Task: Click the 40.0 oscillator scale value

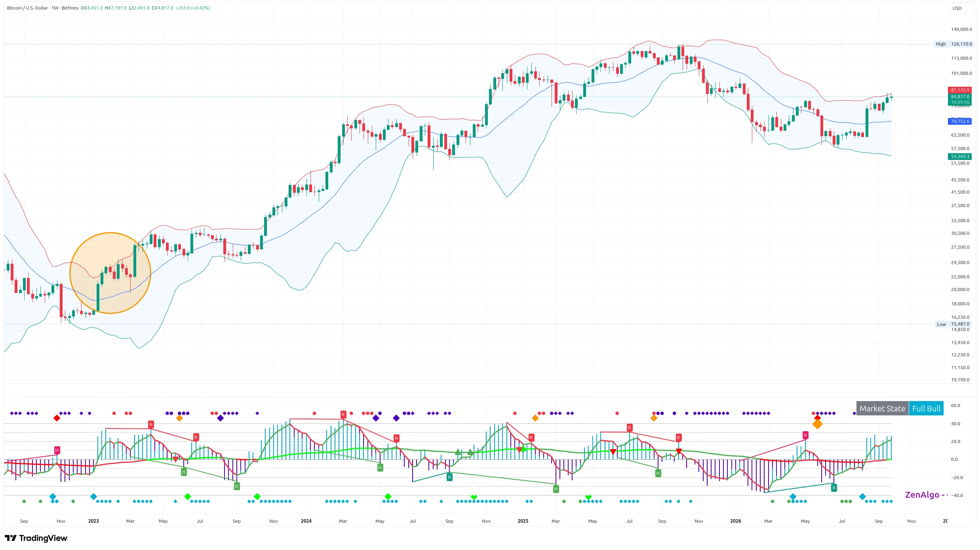Action: click(x=955, y=424)
